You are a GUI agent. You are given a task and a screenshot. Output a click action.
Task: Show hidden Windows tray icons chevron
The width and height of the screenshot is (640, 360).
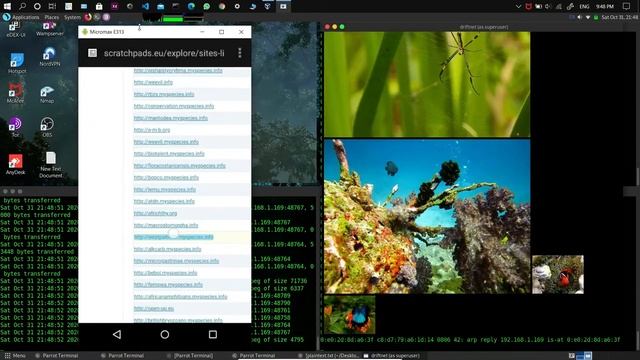click(x=518, y=7)
